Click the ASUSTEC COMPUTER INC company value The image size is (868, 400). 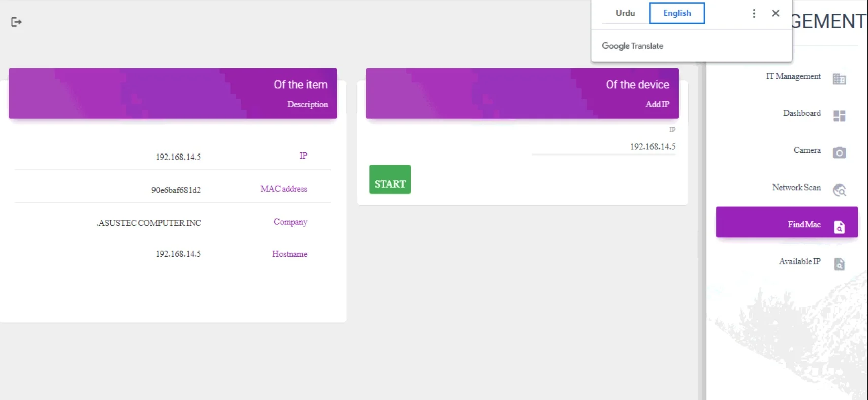point(149,223)
